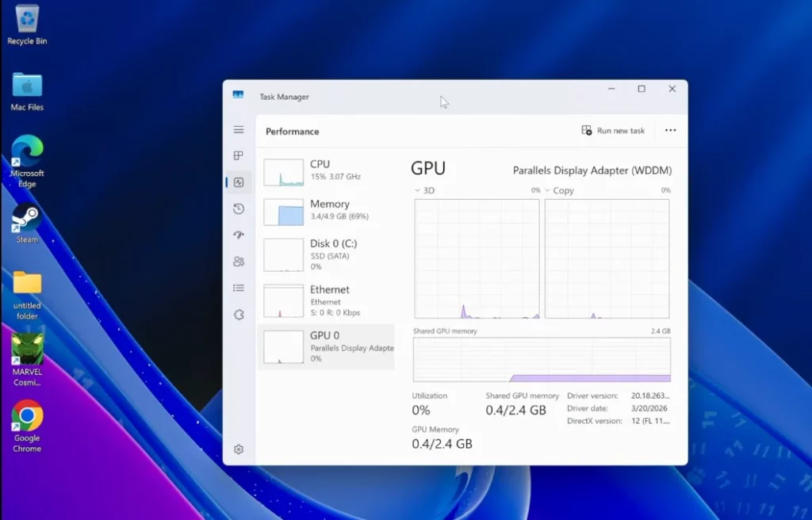Select Memory in the performance list
The width and height of the screenshot is (812, 520).
click(326, 210)
